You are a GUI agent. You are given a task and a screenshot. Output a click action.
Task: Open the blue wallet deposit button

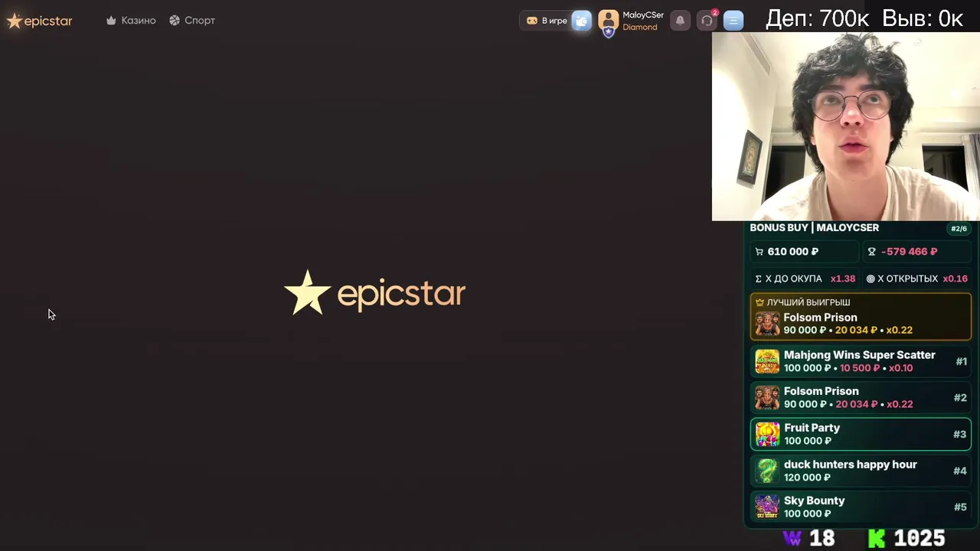[x=582, y=21]
